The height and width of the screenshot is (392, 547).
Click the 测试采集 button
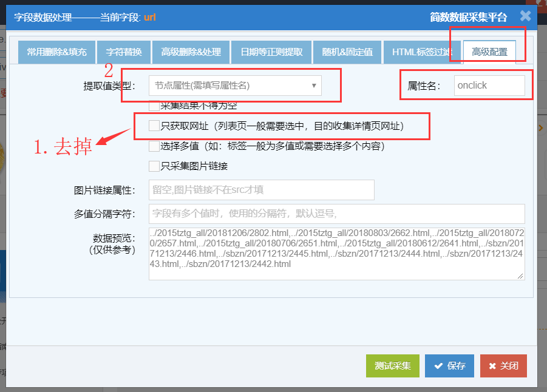(392, 366)
